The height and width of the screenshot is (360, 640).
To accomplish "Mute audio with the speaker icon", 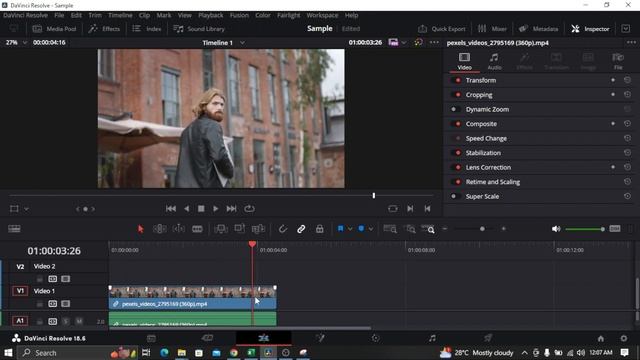I will [556, 229].
